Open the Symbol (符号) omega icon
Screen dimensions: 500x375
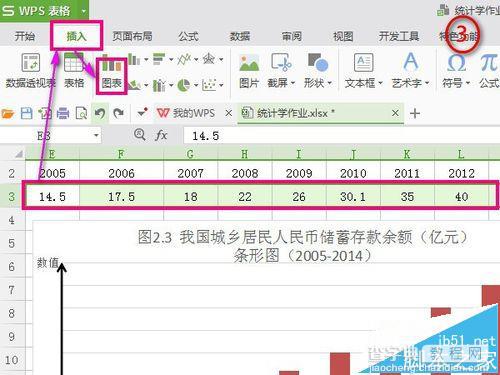456,63
